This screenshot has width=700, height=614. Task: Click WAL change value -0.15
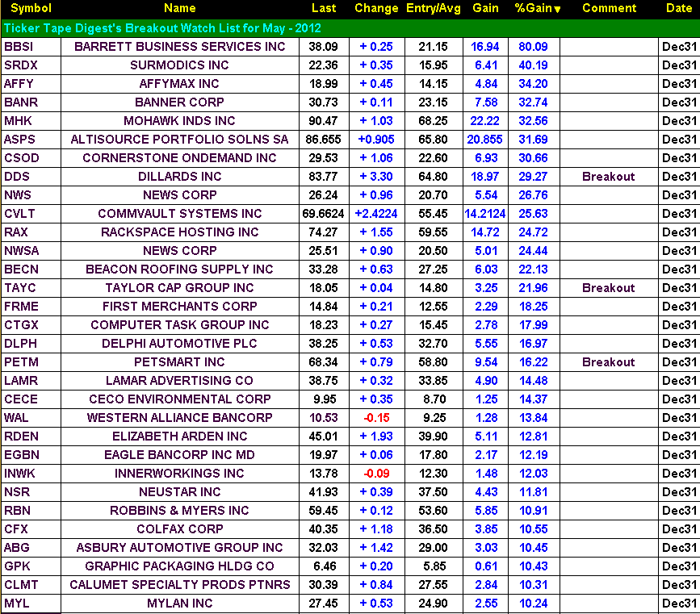377,418
